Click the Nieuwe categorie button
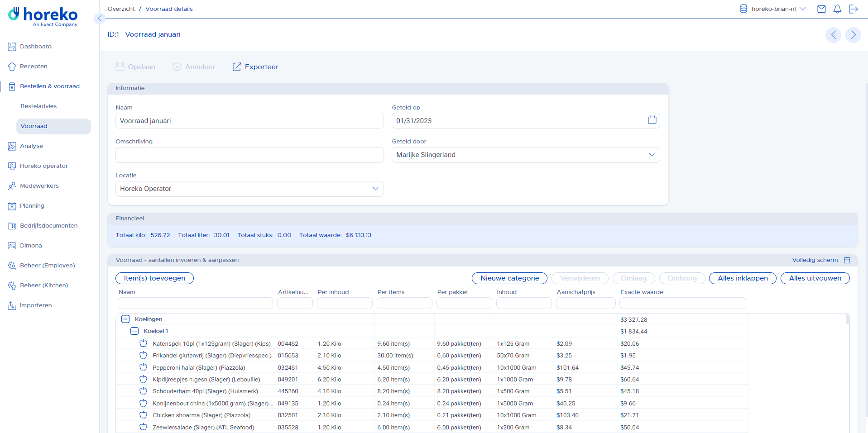This screenshot has width=868, height=433. 509,278
